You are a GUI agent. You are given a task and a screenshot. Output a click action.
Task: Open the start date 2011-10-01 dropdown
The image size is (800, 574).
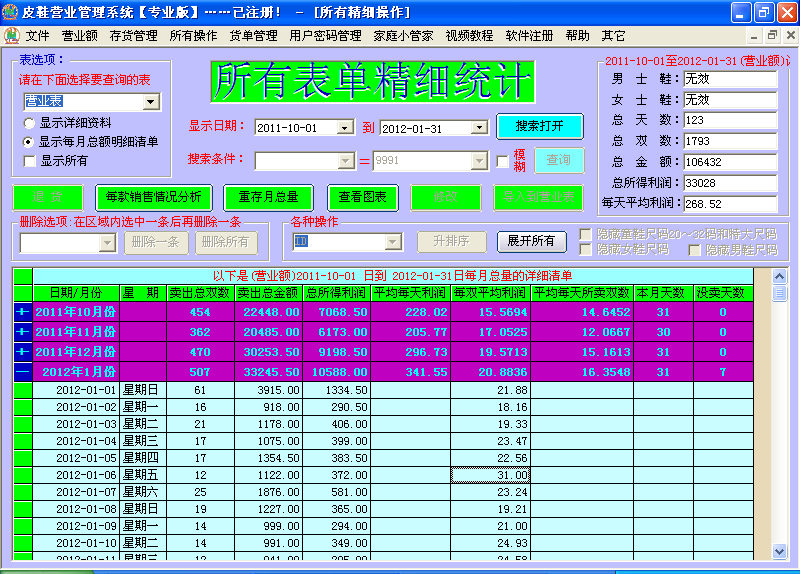coord(345,128)
